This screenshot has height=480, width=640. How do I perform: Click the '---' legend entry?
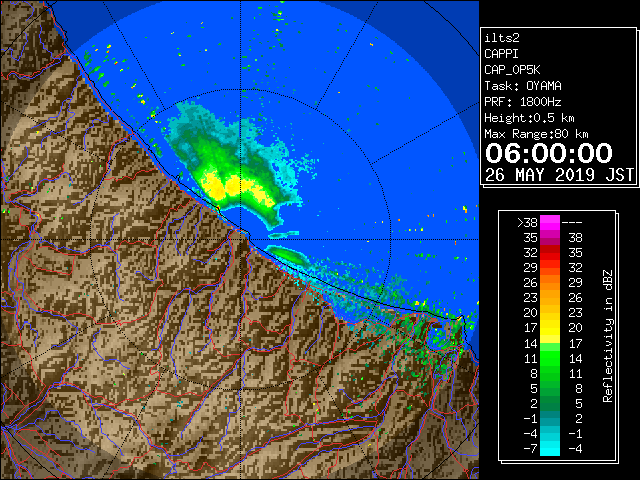572,223
